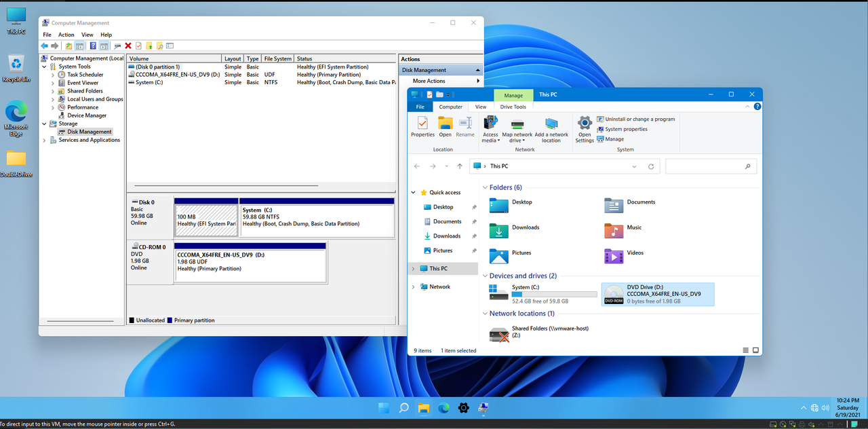Collapse the Folders (6) group header
The width and height of the screenshot is (868, 429).
pos(485,187)
